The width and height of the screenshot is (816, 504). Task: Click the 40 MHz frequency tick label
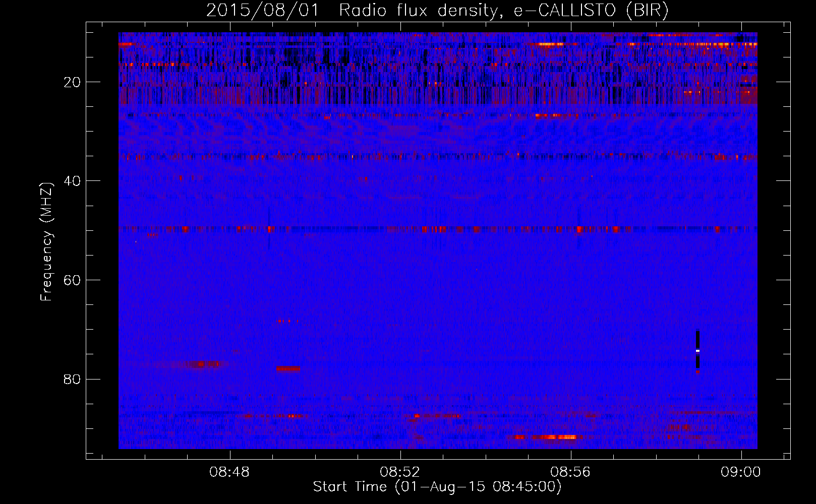pos(72,181)
